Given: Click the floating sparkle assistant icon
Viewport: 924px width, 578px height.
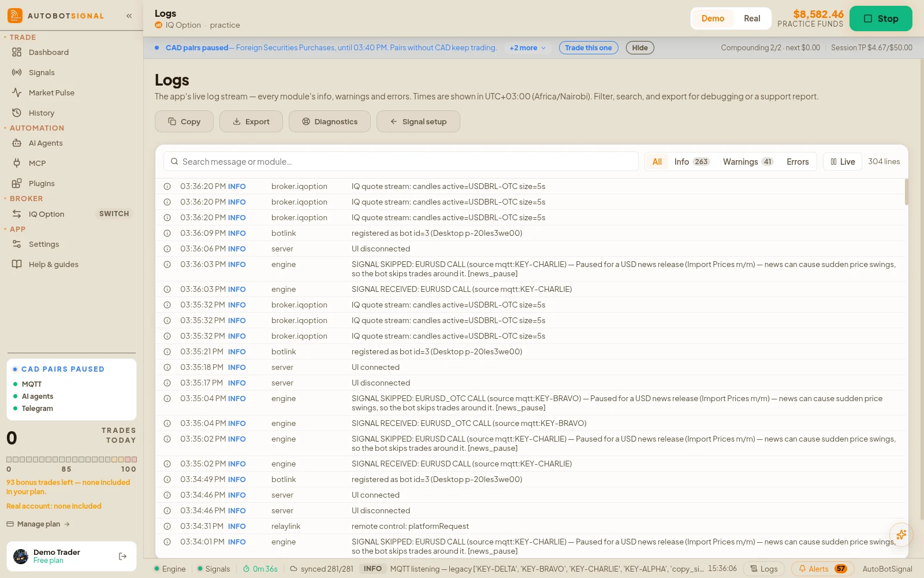Looking at the screenshot, I should (x=901, y=535).
